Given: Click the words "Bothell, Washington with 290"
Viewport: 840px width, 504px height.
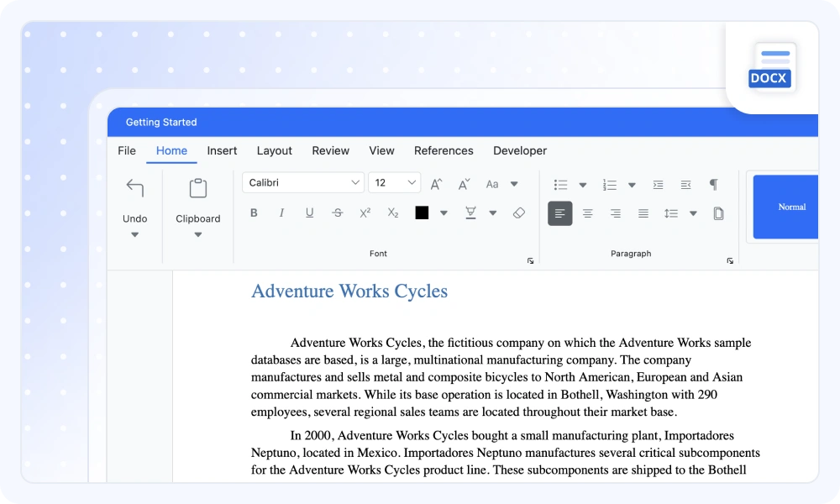Looking at the screenshot, I should pyautogui.click(x=638, y=395).
